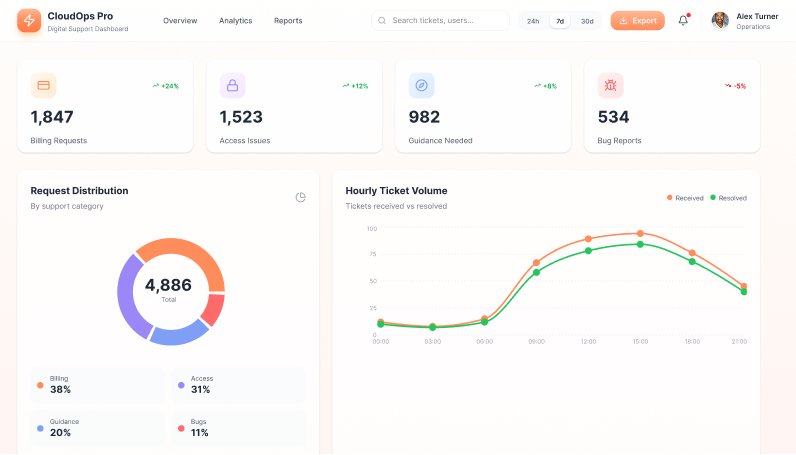Open the notifications bell

point(683,20)
